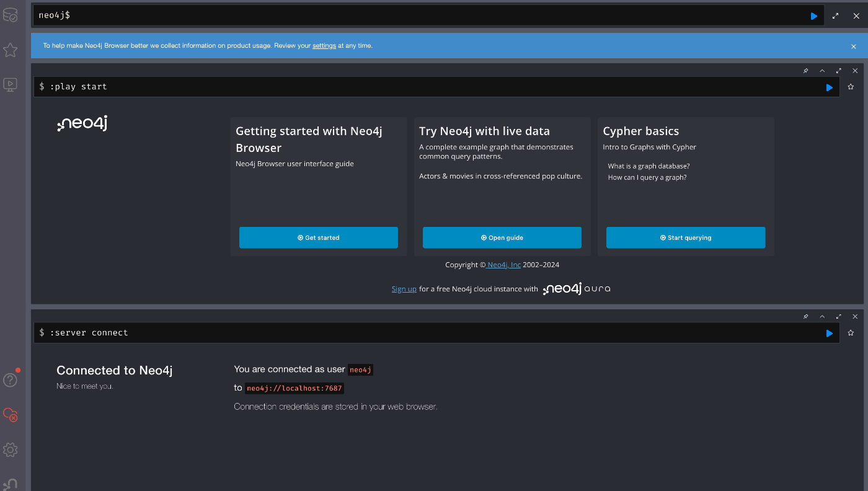Click 'Neo4j Browser user interface guide' text

[x=294, y=164]
